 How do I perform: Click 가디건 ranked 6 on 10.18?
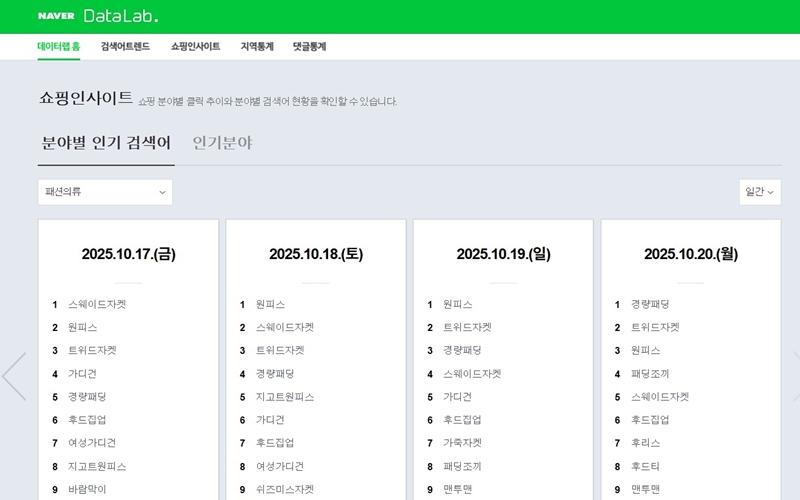(270, 420)
